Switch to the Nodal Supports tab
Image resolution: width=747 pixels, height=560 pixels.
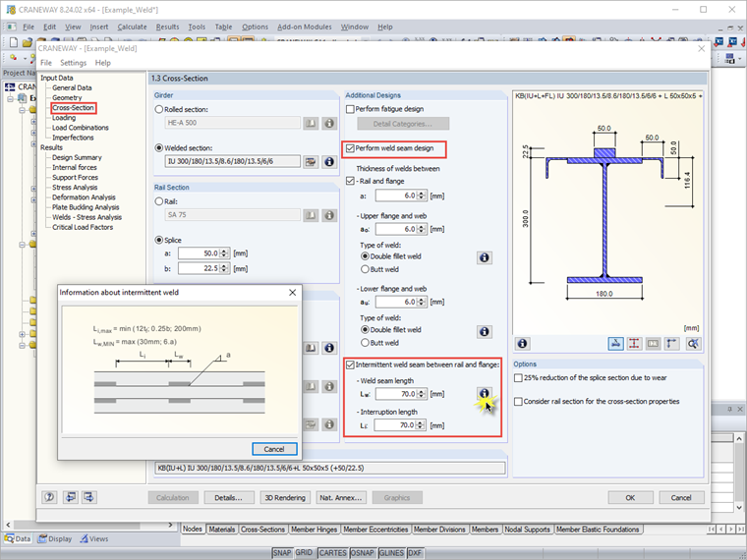(527, 529)
